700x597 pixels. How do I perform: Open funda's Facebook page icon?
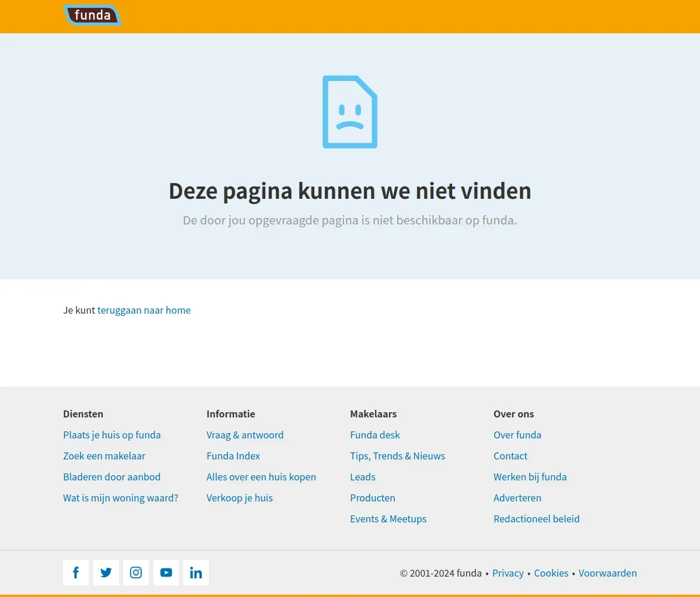[x=76, y=573]
